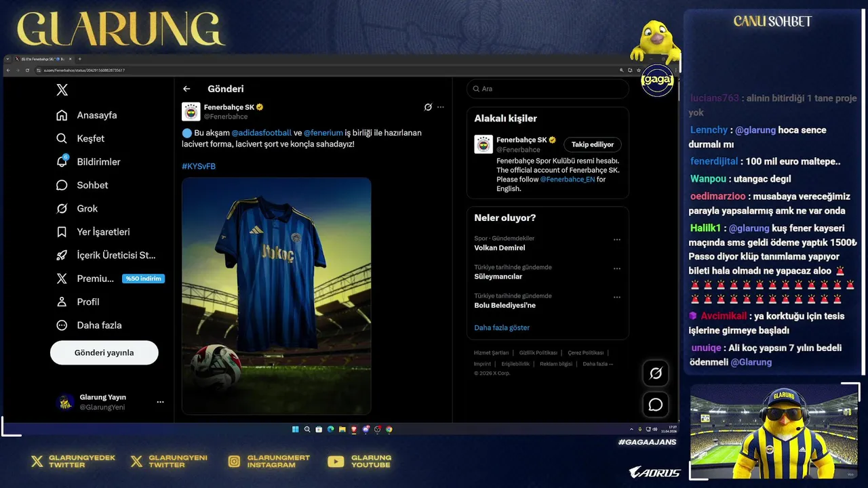This screenshot has width=868, height=488.
Task: Open the Süleymancılar trend
Action: coord(498,277)
